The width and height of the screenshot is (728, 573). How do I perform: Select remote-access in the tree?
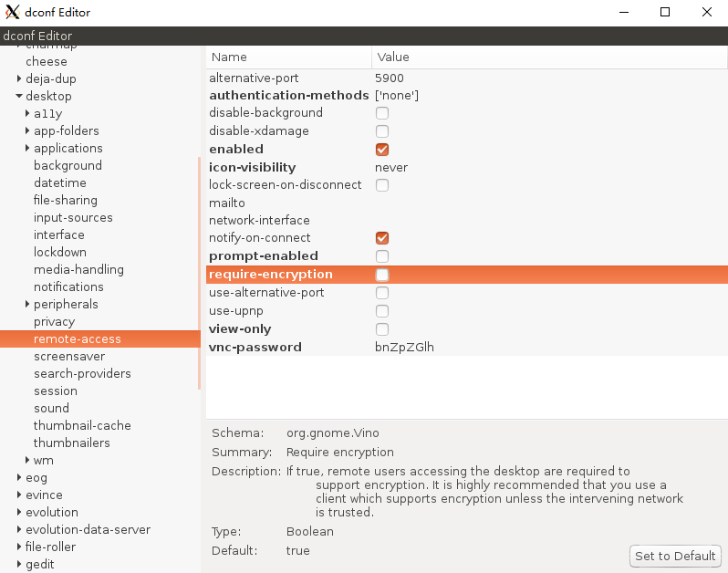[x=100, y=339]
